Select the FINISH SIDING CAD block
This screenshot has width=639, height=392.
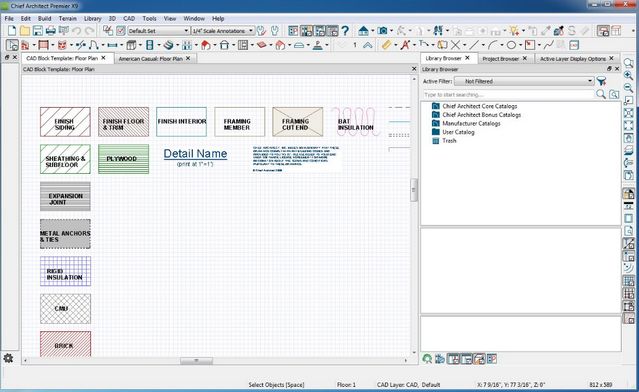65,121
